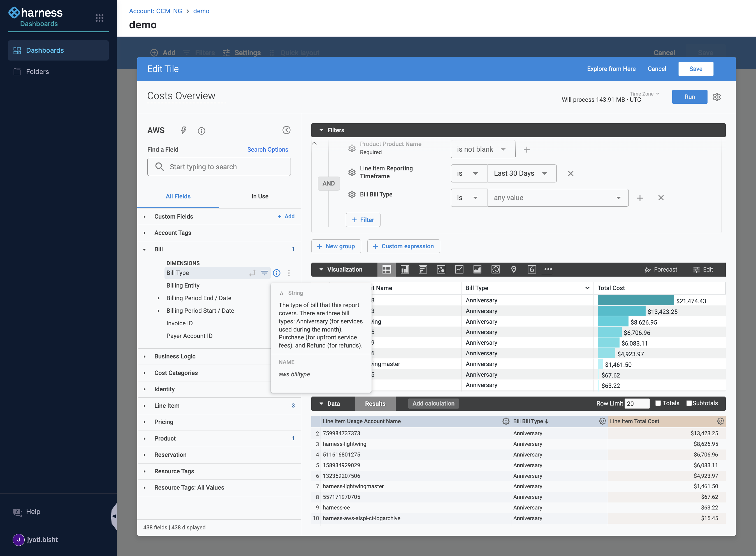Click the Row Limit input field
Screen dimensions: 756x556
pyautogui.click(x=637, y=404)
